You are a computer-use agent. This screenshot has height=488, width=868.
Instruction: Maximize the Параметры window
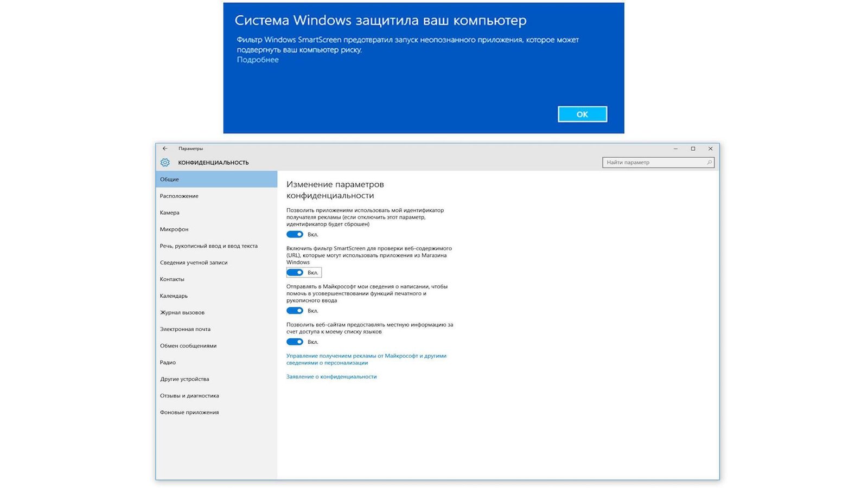[693, 149]
